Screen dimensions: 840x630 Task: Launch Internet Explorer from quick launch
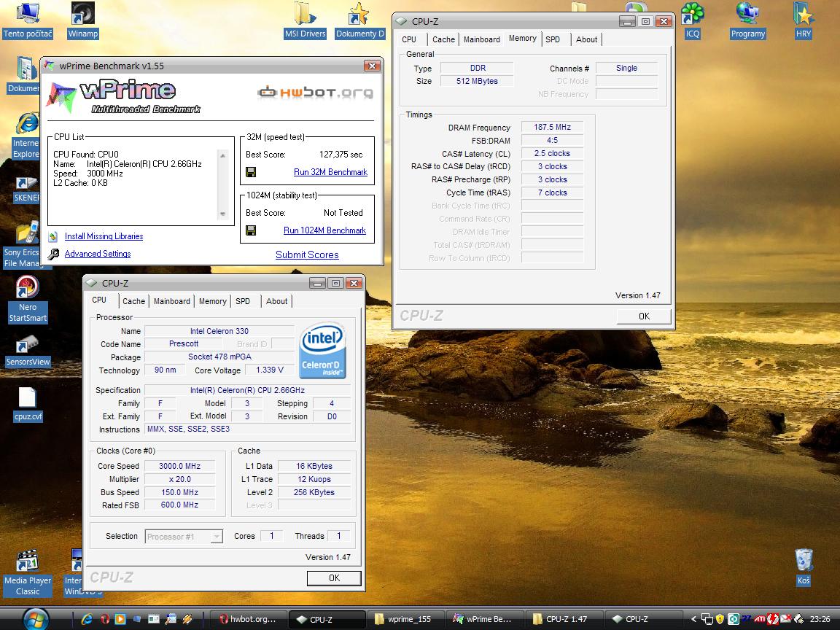(x=87, y=619)
